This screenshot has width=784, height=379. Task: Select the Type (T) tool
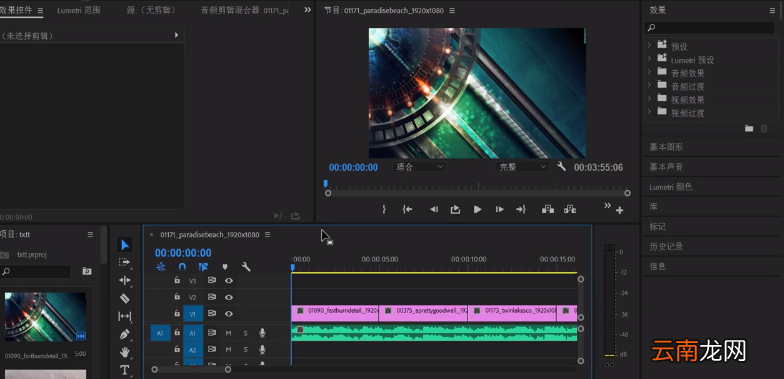coord(124,370)
